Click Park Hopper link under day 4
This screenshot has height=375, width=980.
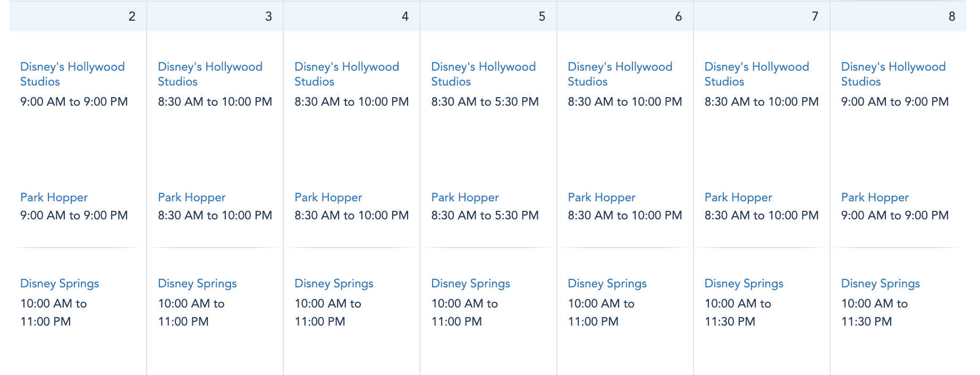point(328,198)
